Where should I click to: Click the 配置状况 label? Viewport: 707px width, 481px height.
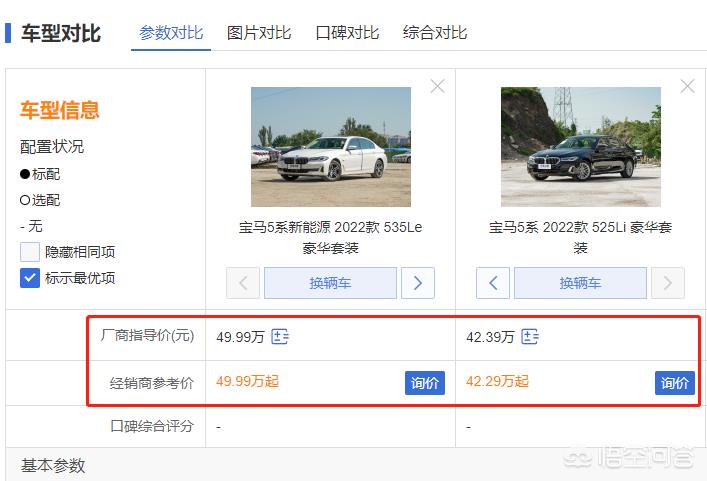[52, 147]
